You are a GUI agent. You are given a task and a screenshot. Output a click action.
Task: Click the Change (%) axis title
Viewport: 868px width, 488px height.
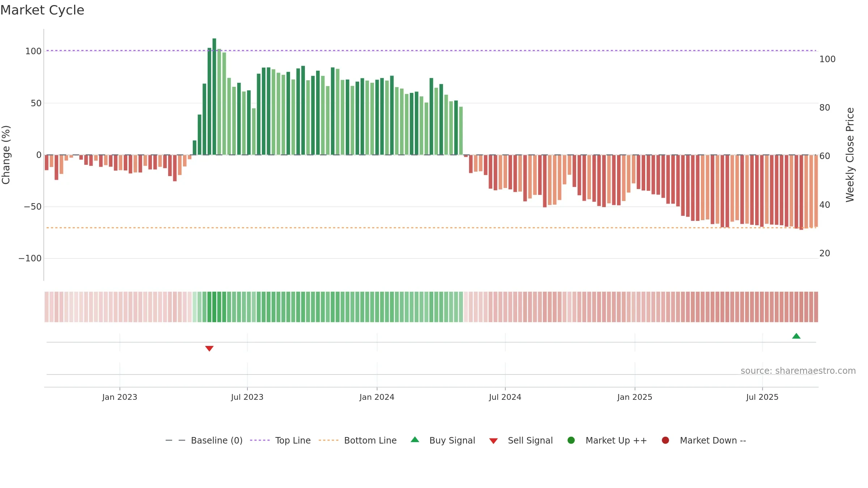tap(6, 155)
